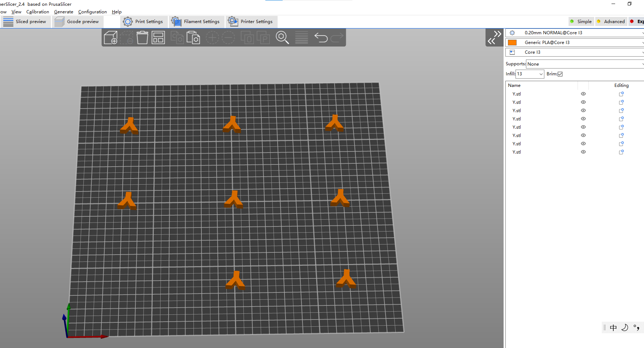The width and height of the screenshot is (644, 348).
Task: Open the Calibration menu
Action: point(38,12)
